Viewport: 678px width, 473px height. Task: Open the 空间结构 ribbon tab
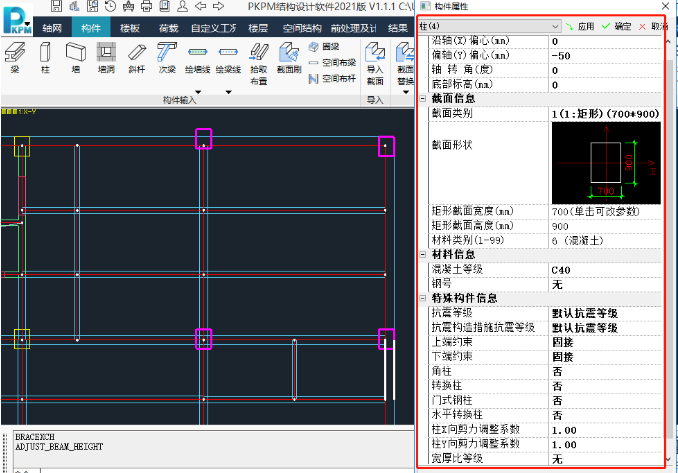302,28
